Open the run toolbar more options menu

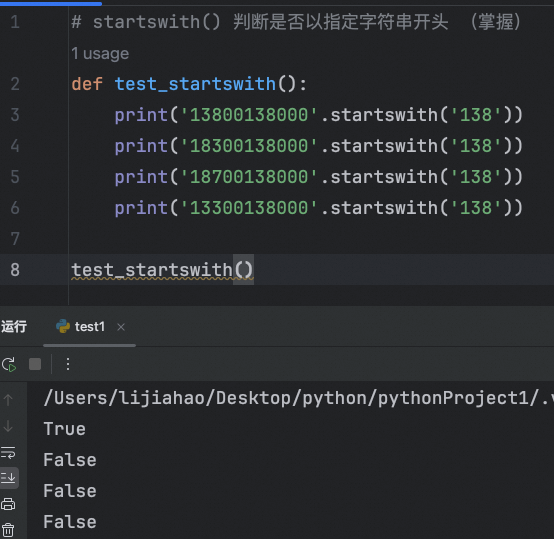(68, 364)
